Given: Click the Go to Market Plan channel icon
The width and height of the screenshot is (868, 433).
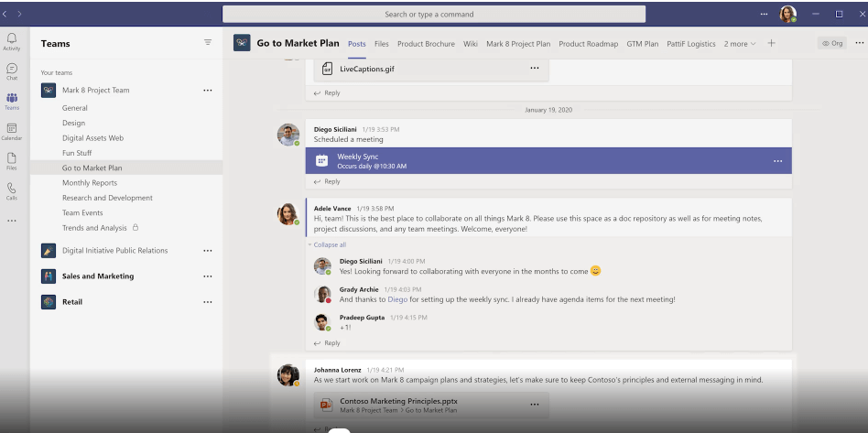Looking at the screenshot, I should [242, 43].
